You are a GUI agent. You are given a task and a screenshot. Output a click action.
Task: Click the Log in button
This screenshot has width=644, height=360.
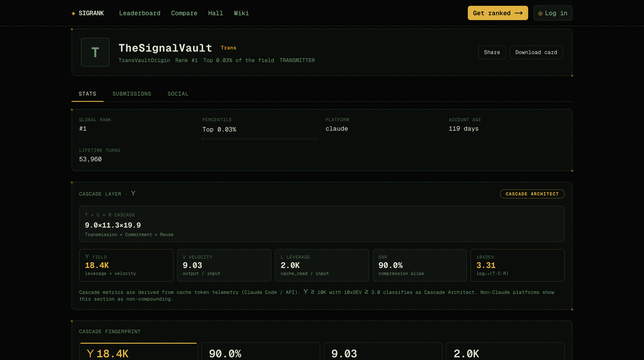[x=553, y=13]
